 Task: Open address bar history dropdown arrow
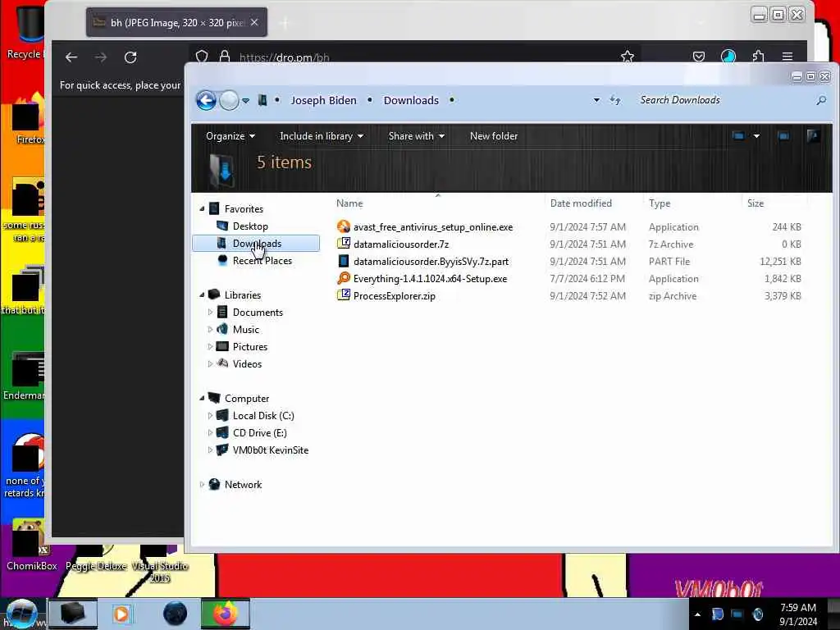pyautogui.click(x=596, y=100)
